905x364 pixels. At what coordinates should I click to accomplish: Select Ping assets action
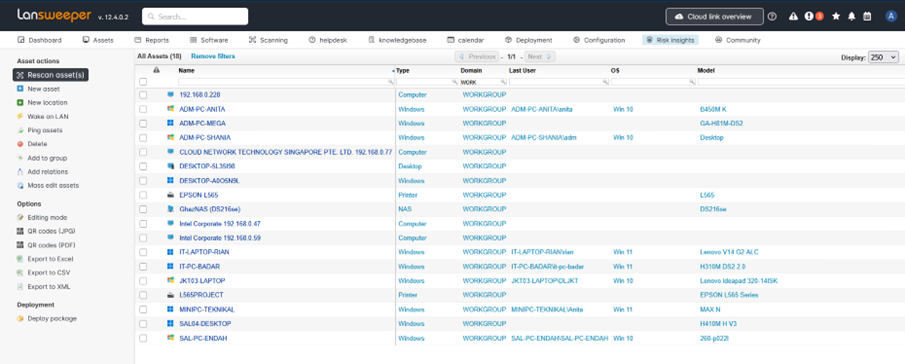tap(45, 130)
